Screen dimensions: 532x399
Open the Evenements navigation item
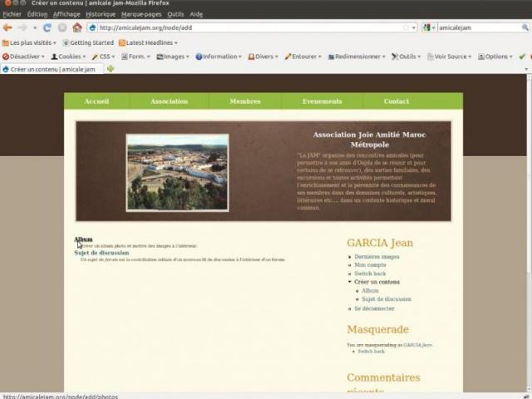coord(322,101)
